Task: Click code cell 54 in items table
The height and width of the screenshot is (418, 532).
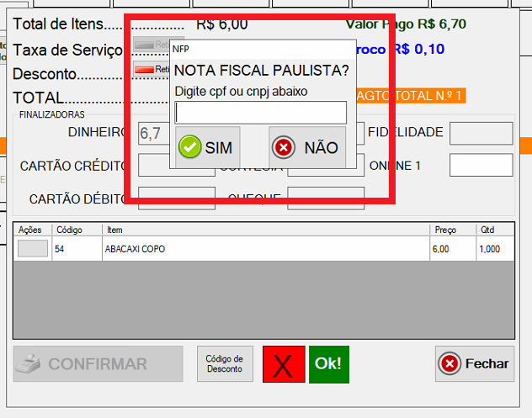Action: click(x=77, y=249)
